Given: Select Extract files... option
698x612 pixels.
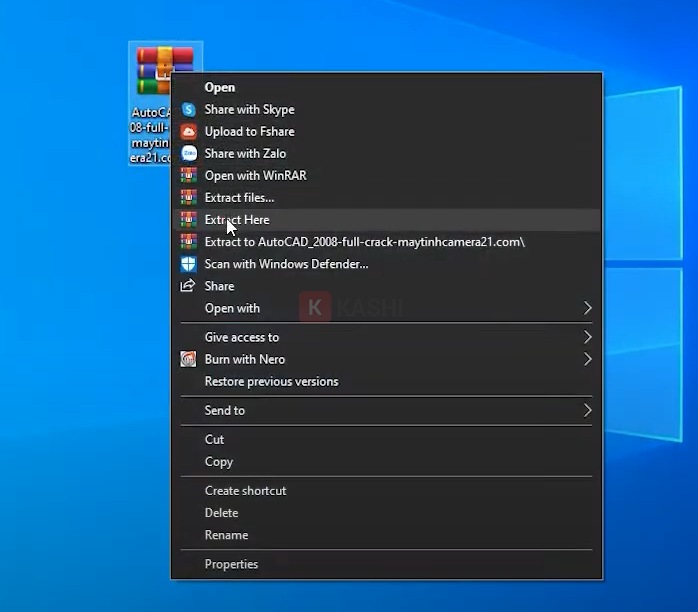Looking at the screenshot, I should click(386, 198).
